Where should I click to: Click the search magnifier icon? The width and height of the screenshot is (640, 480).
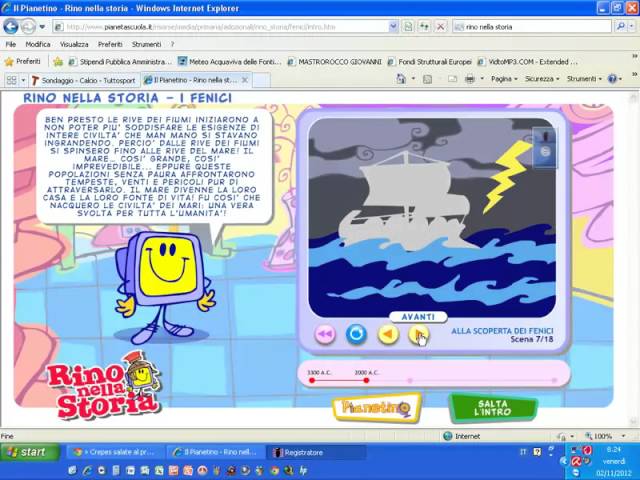pos(620,27)
